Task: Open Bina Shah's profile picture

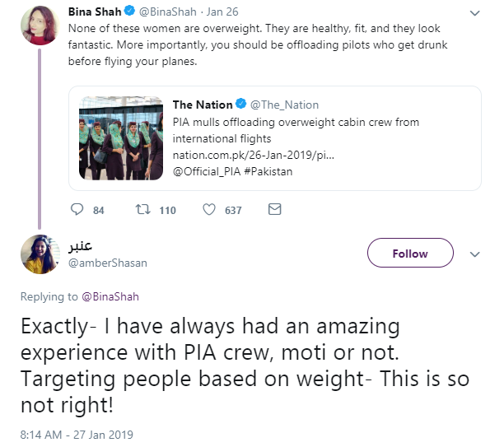Action: 40,26
